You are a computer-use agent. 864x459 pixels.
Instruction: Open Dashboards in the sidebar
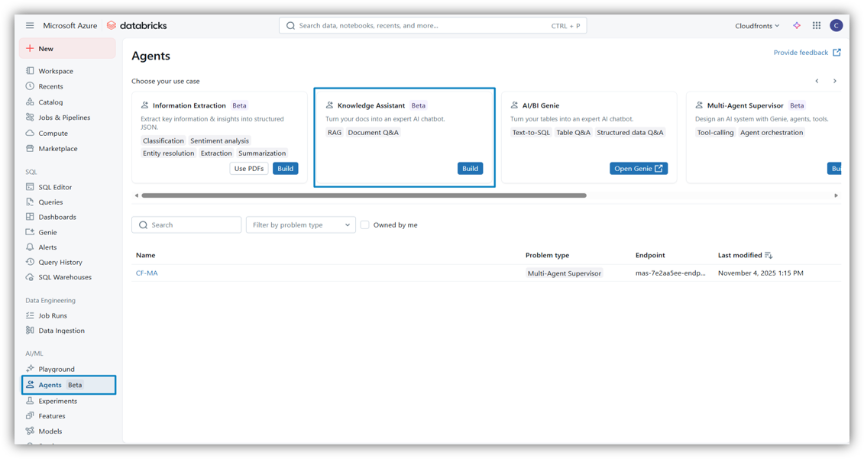point(56,217)
